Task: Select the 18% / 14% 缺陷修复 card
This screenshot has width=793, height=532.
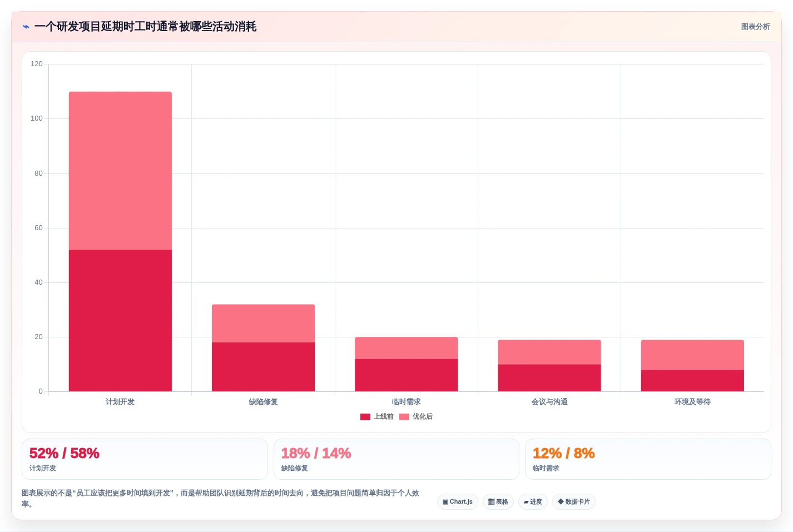Action: [x=396, y=459]
